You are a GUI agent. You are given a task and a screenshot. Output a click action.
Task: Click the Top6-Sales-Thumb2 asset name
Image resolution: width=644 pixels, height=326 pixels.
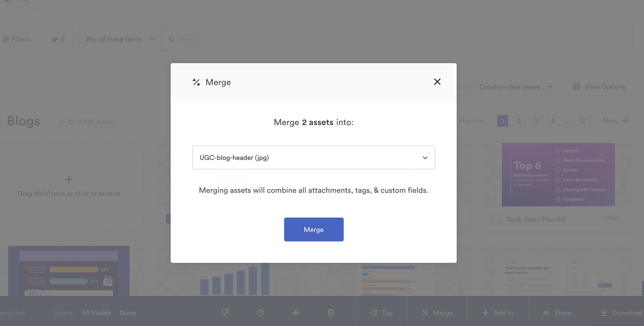(536, 219)
